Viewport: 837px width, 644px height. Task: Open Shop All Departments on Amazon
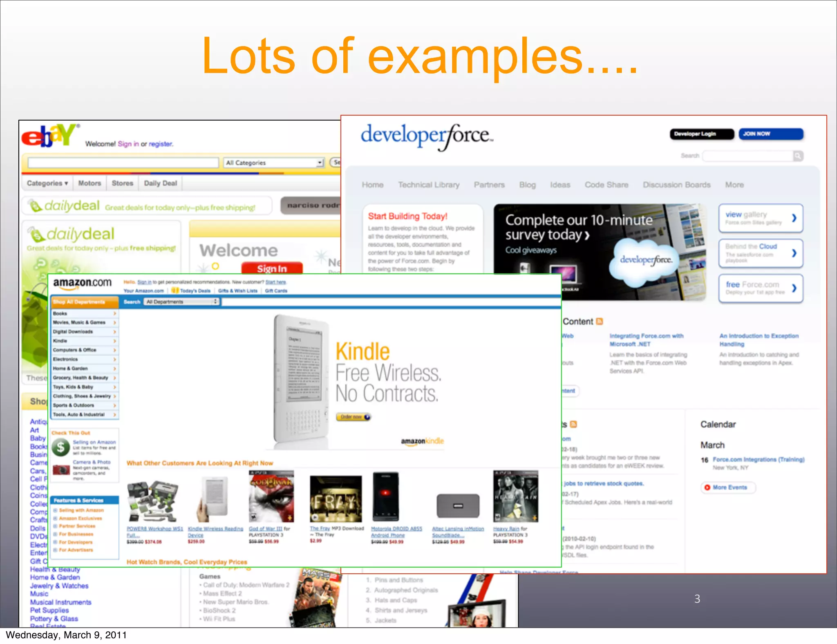85,302
